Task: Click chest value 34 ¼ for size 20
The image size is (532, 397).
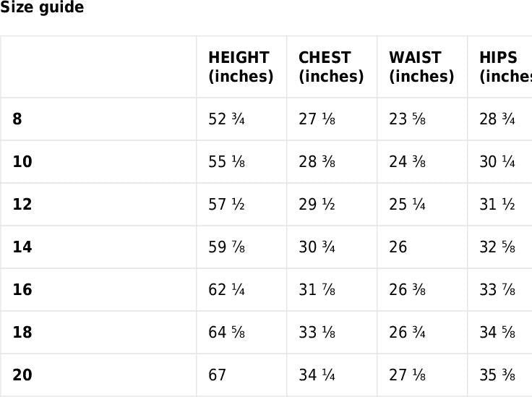Action: 317,375
